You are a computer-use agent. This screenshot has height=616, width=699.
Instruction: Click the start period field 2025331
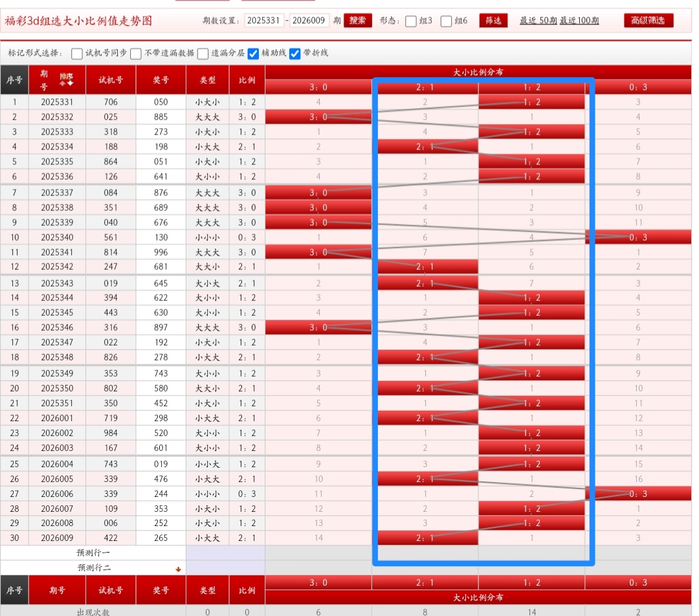(x=264, y=21)
